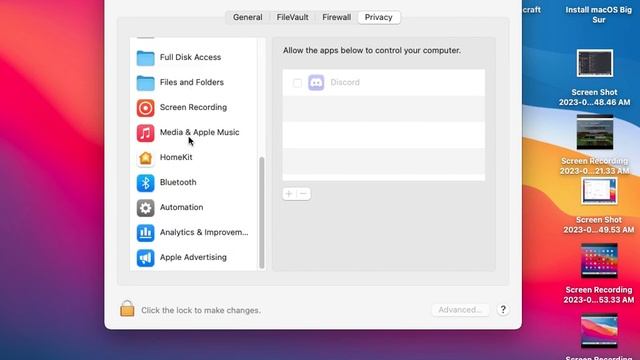Click the Discord app name
Viewport: 640px width, 360px height.
[345, 82]
